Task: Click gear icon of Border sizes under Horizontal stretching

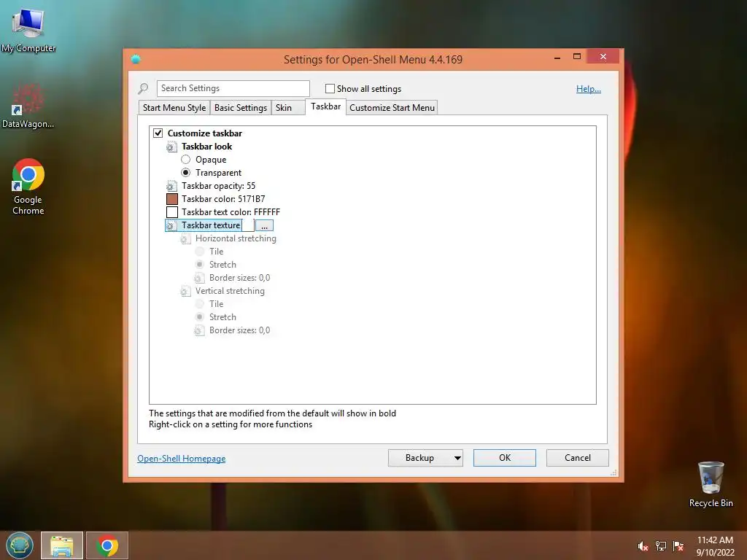Action: (x=199, y=278)
